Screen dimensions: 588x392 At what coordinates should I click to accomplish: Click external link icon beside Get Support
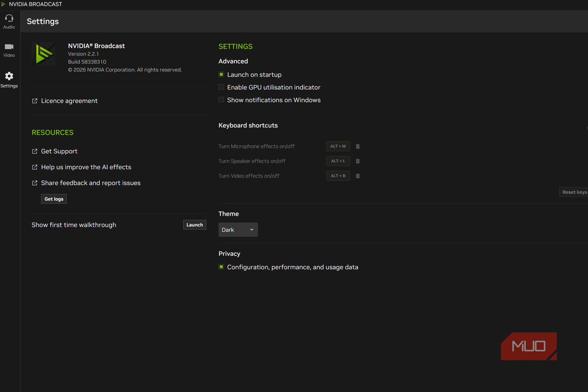pyautogui.click(x=35, y=151)
